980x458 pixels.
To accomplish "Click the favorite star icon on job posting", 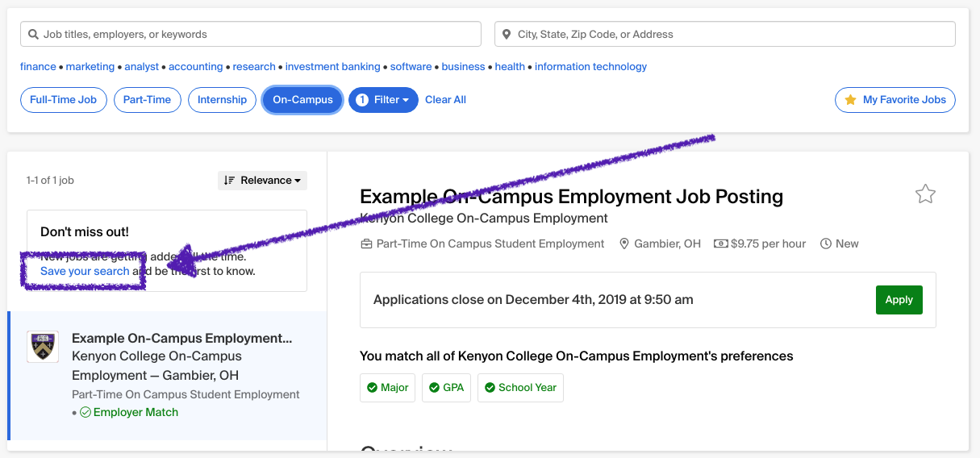I will point(925,194).
